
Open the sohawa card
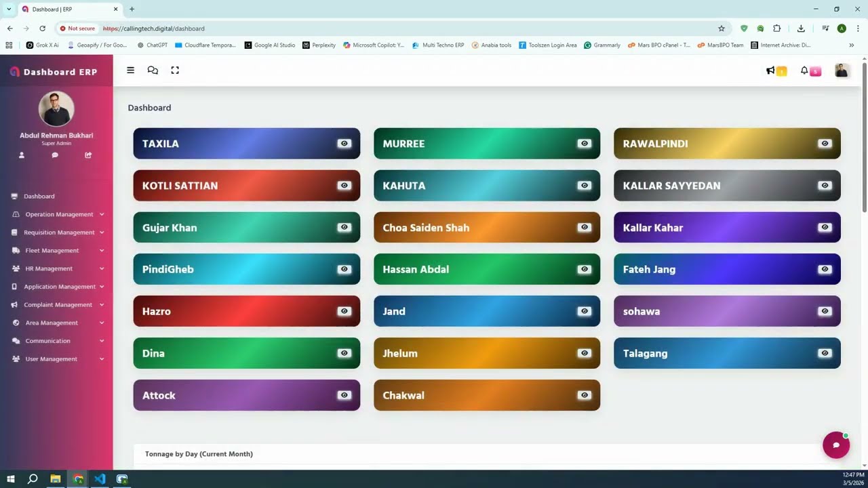coord(727,311)
